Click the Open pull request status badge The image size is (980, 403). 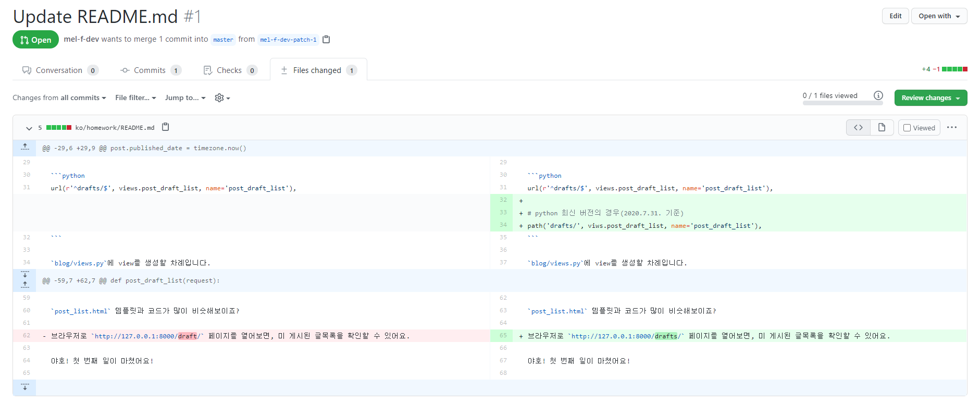click(35, 40)
